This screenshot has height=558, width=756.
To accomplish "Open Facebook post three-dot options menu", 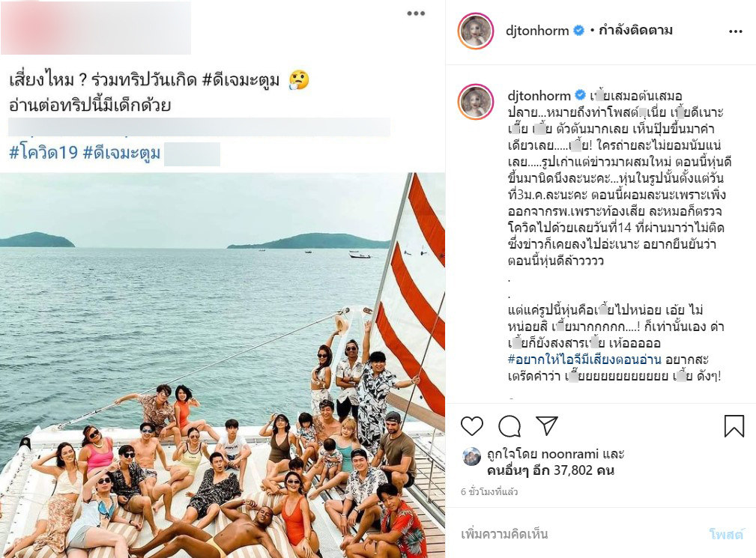I will (416, 13).
